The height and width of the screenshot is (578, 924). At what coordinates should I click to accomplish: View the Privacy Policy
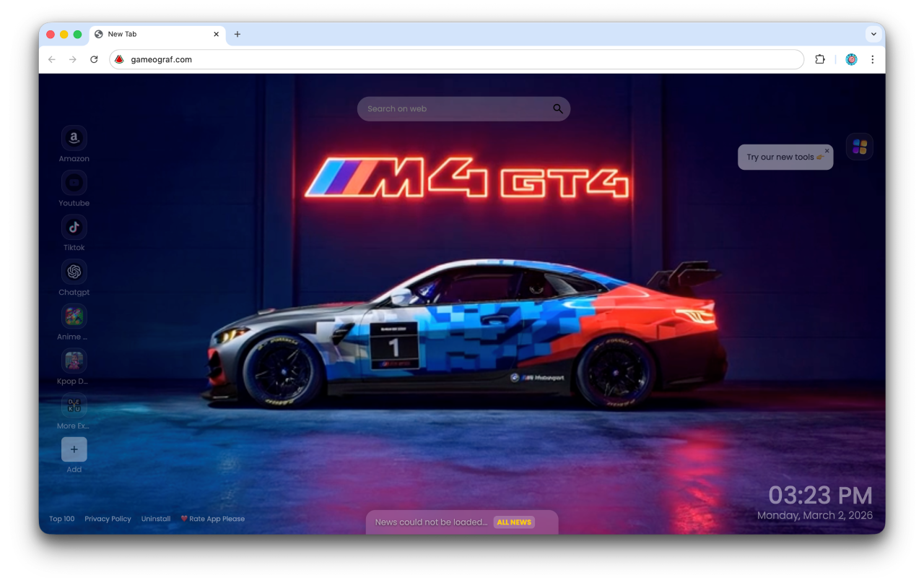[108, 518]
